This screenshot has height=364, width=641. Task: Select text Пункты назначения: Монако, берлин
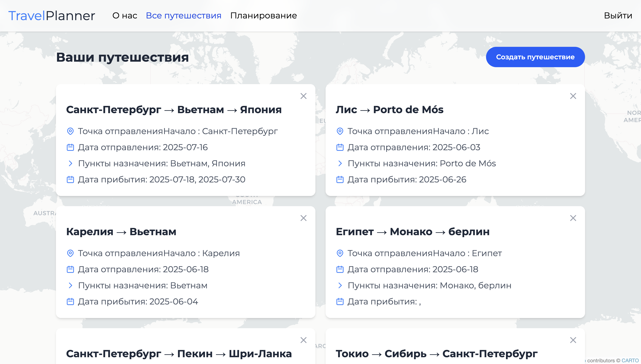pos(430,285)
